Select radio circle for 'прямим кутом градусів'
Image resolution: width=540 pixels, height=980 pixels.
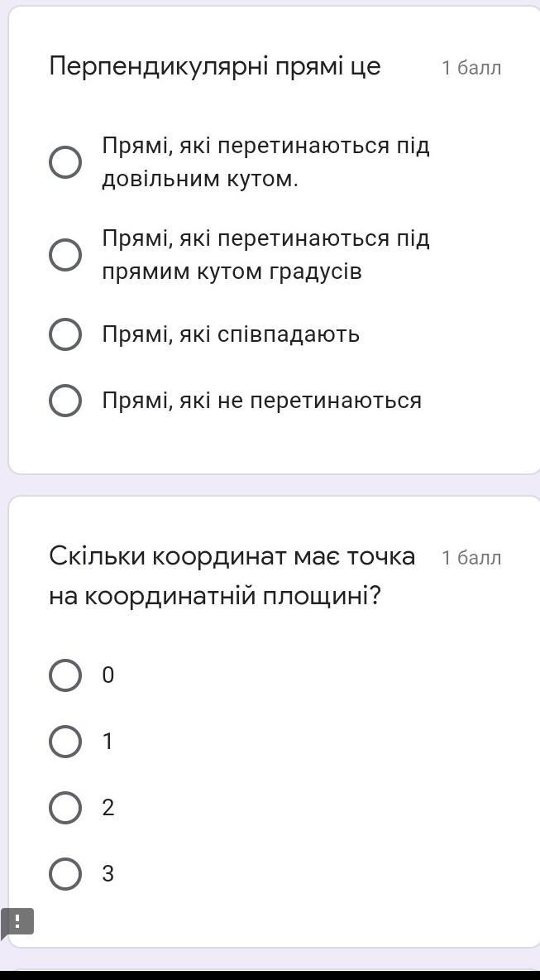click(65, 255)
